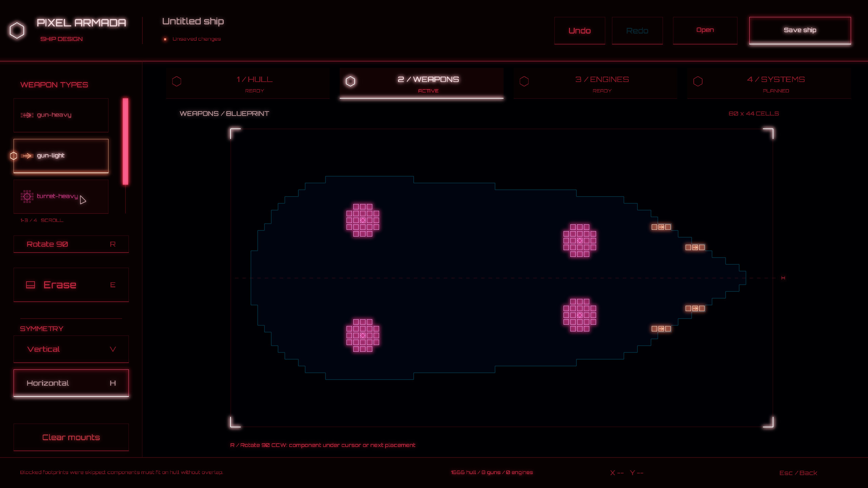Click hexagon icon on Engines tab
Screen dimensions: 868x488
click(524, 81)
